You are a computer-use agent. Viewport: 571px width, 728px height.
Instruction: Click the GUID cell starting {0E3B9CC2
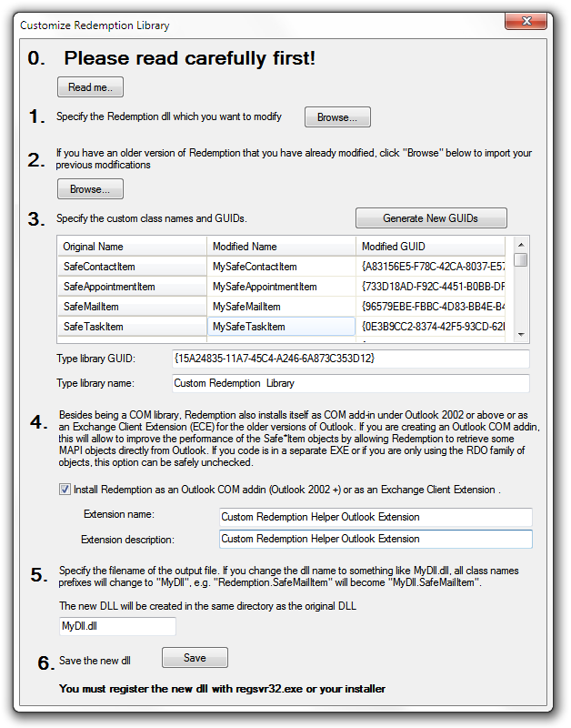430,327
